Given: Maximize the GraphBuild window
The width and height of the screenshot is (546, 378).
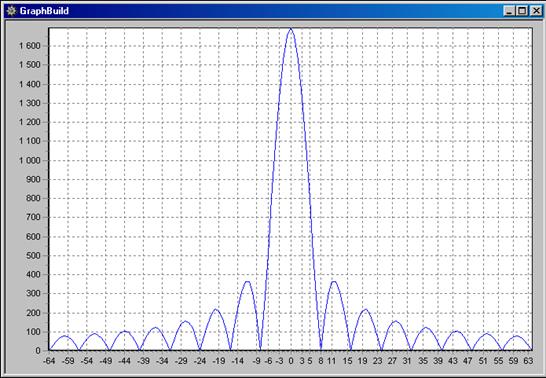Looking at the screenshot, I should click(x=522, y=11).
